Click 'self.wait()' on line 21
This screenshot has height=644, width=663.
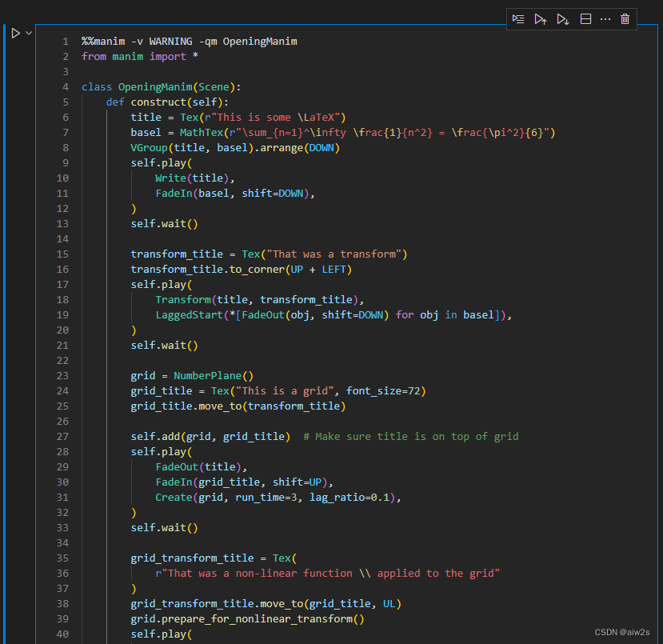point(164,346)
